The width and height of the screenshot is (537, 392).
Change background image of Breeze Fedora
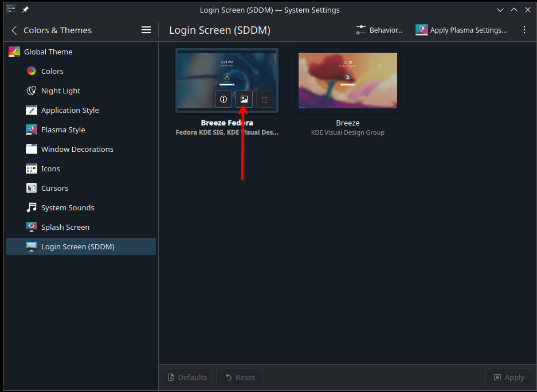(244, 99)
